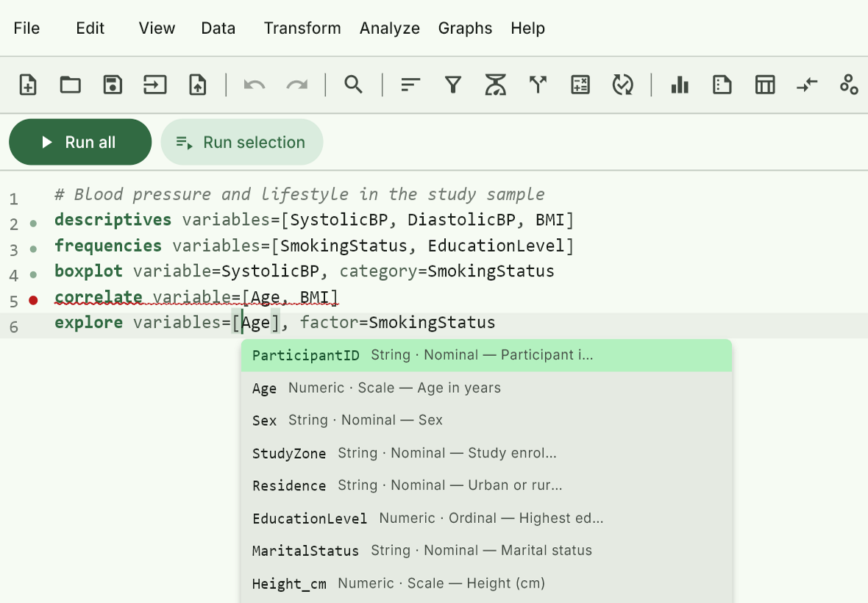Screen dimensions: 868x603
Task: Click the Undo icon
Action: tap(255, 85)
